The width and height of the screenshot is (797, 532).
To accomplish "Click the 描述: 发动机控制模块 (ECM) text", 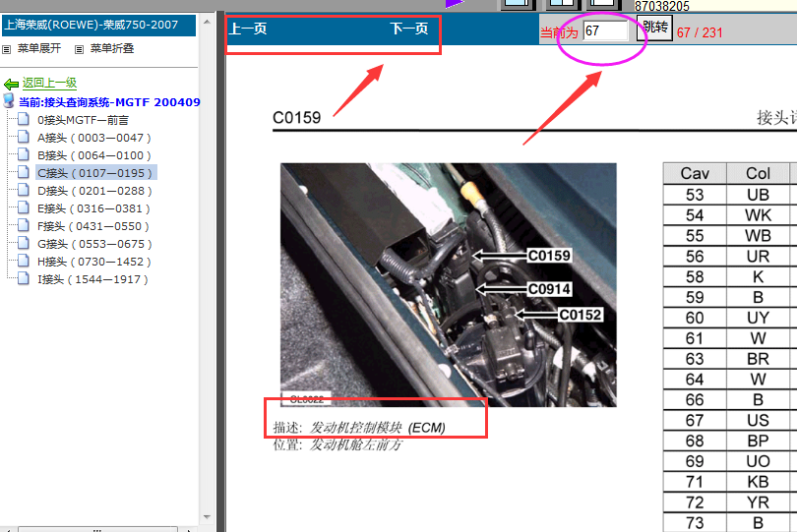I will [359, 428].
